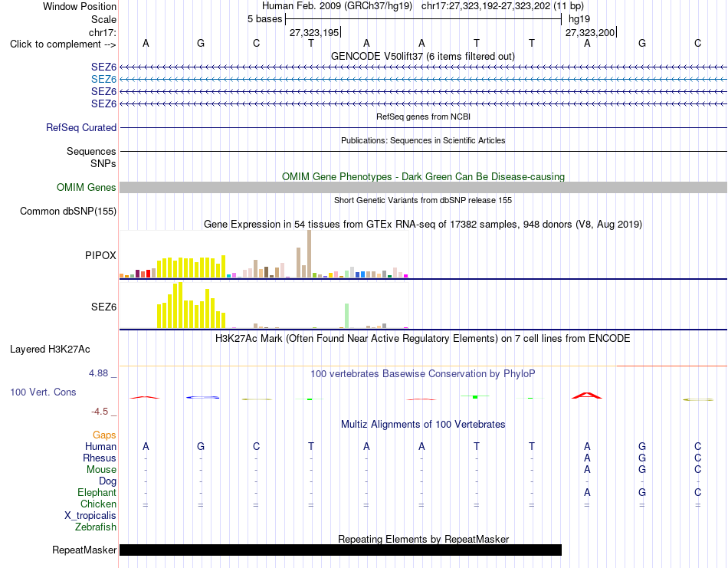Select the SNPs track label
Viewport: 728px width, 568px height.
click(103, 163)
